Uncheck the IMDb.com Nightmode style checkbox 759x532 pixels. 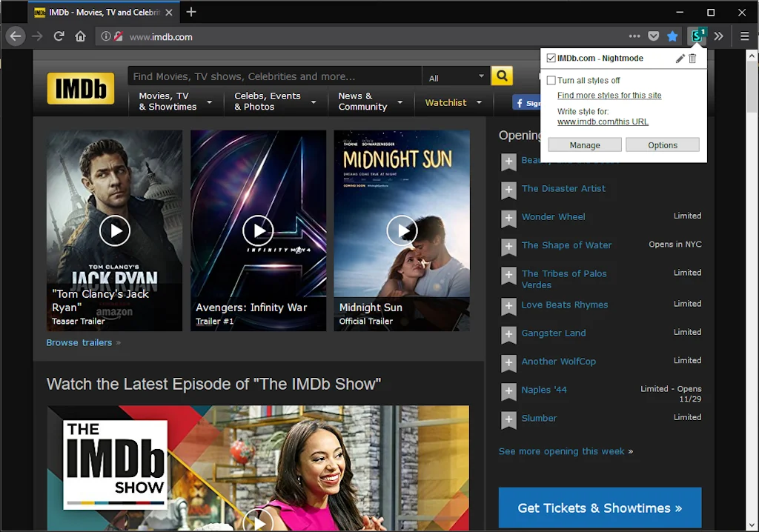click(x=551, y=59)
